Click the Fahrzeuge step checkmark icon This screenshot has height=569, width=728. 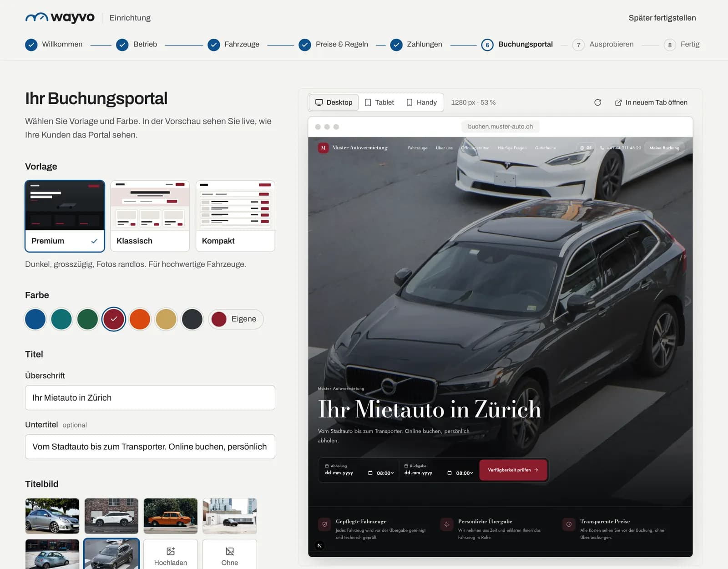click(214, 45)
